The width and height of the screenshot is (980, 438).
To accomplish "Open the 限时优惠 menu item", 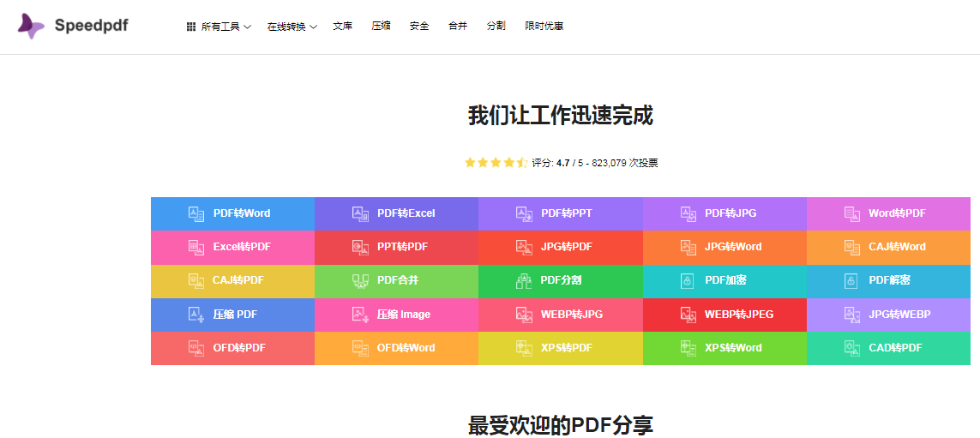I will pos(544,27).
